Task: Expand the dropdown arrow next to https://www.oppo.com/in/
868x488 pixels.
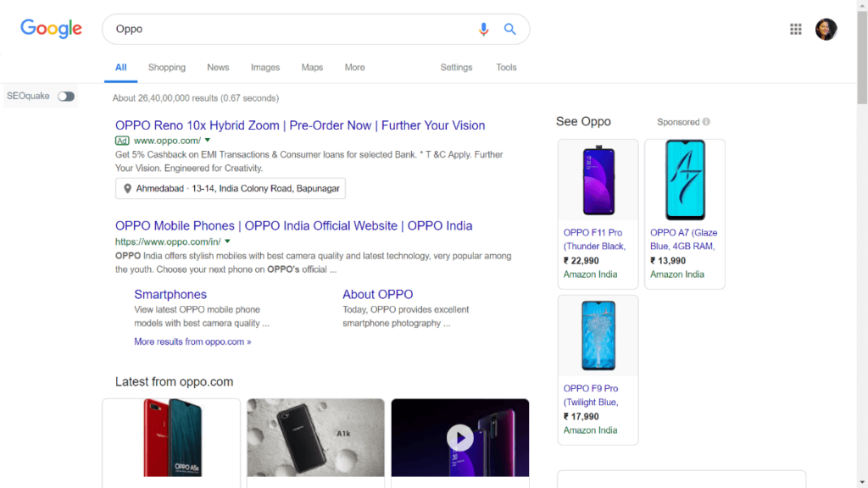Action: click(x=227, y=241)
